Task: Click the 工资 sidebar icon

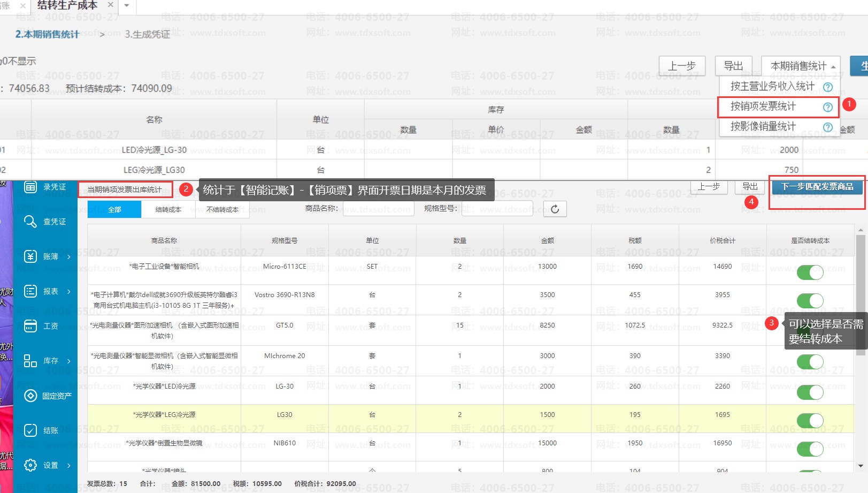Action: [x=30, y=326]
